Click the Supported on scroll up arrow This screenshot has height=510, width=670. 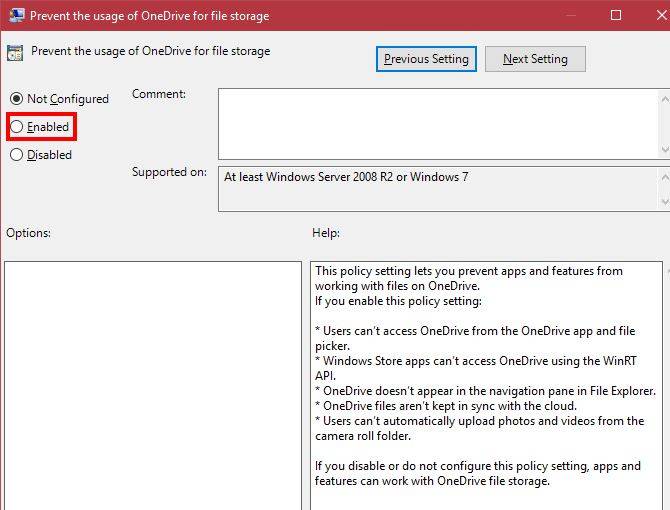665,177
